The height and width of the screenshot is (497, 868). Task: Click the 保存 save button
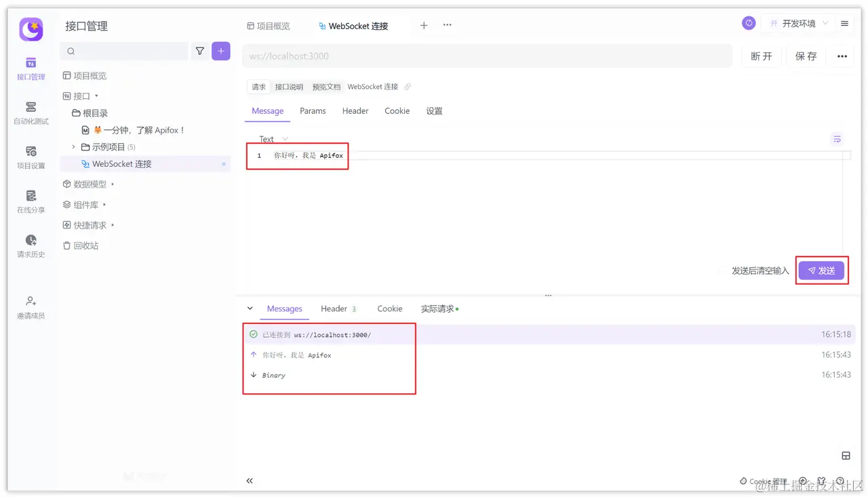click(x=806, y=56)
